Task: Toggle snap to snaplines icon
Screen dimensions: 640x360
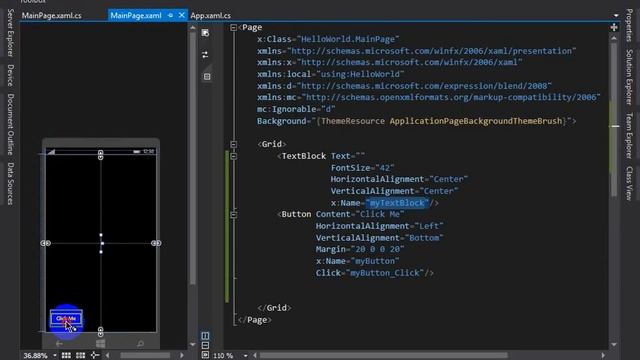Action: [95, 356]
